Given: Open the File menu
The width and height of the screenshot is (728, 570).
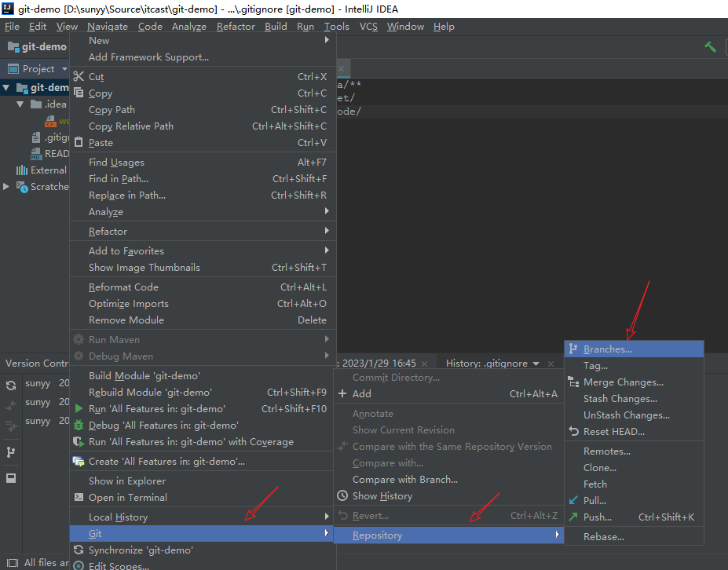Looking at the screenshot, I should click(x=12, y=27).
